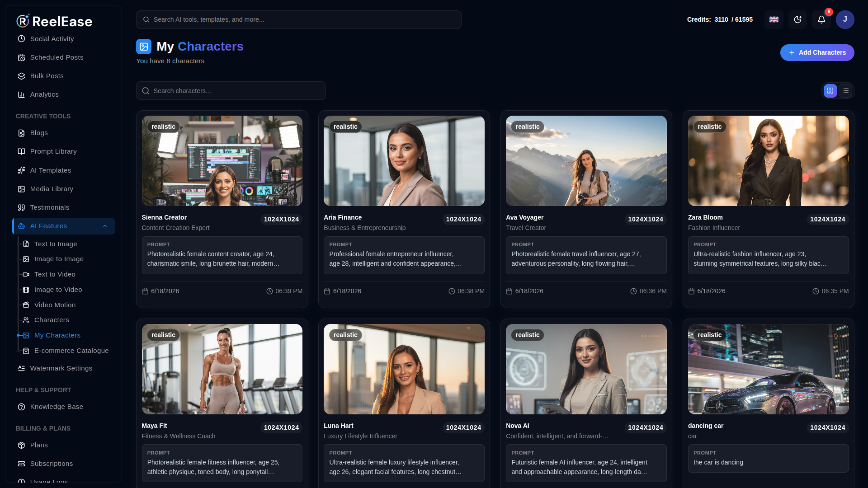Screen dimensions: 868x488
Task: Click the Aria Finance name text
Action: [x=343, y=217]
